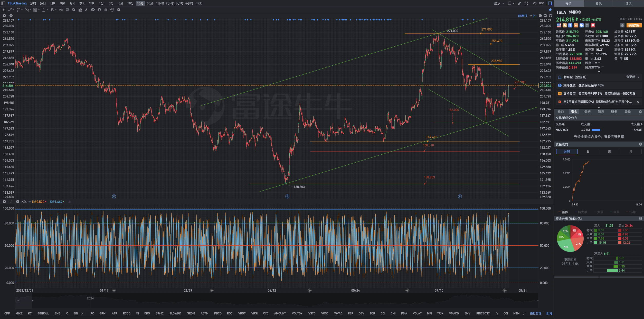Screen dimensions: 644x319
Task: Select the wave pattern drawing tool
Action: (x=27, y=10)
